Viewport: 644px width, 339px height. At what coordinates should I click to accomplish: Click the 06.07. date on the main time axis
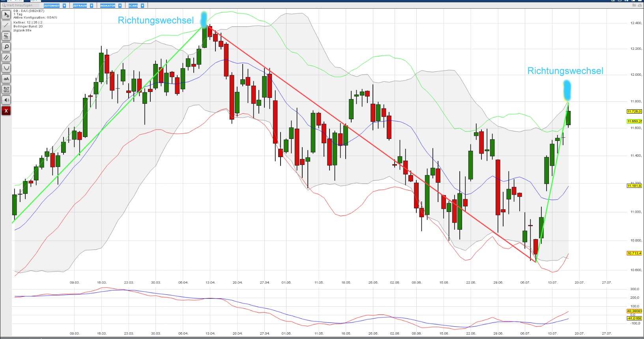click(x=525, y=283)
